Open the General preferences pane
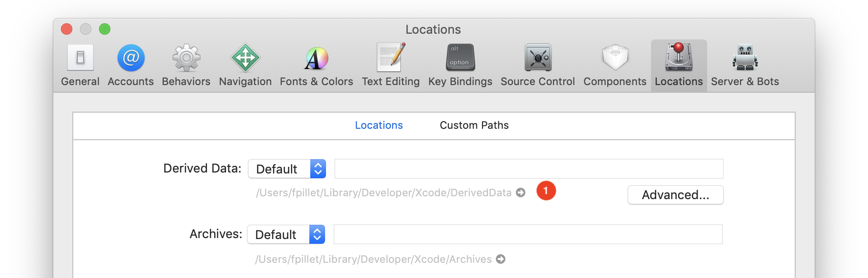The height and width of the screenshot is (278, 868). [x=80, y=66]
